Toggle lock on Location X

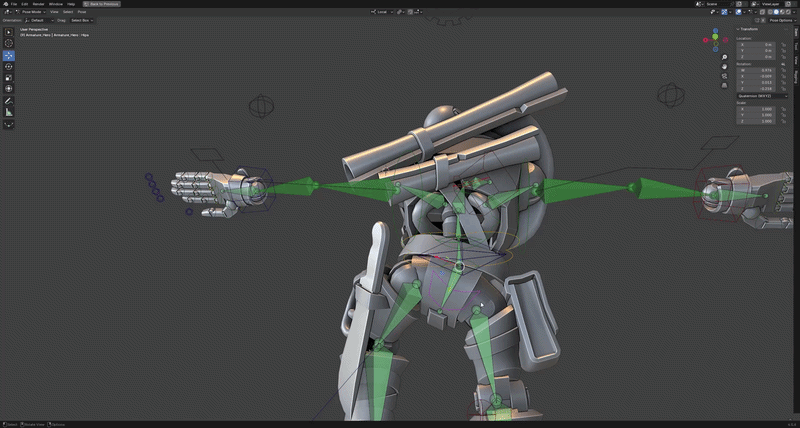coord(783,45)
